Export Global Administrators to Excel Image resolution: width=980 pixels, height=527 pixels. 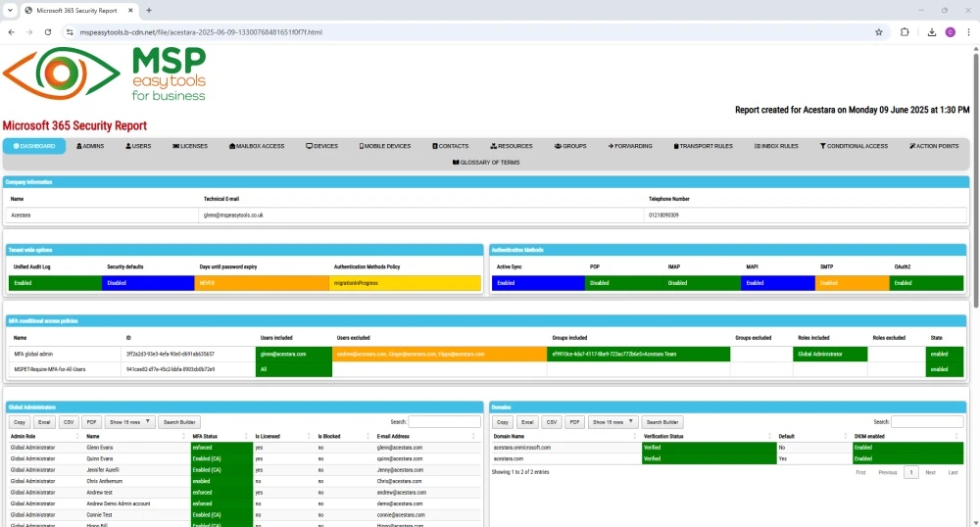44,422
